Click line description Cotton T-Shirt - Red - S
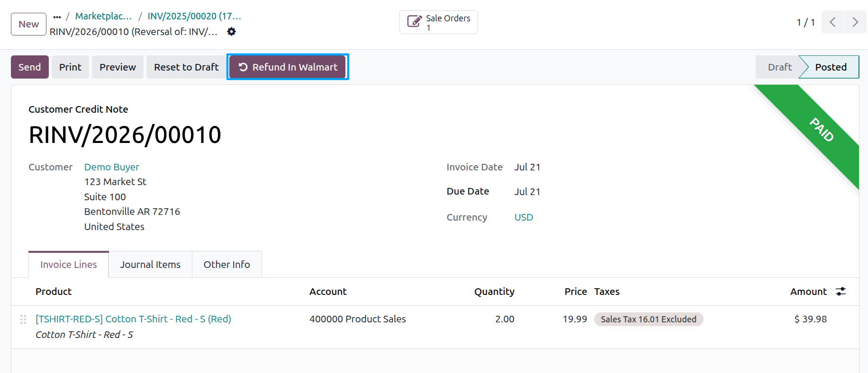Screen dimensions: 868x373 [x=84, y=335]
